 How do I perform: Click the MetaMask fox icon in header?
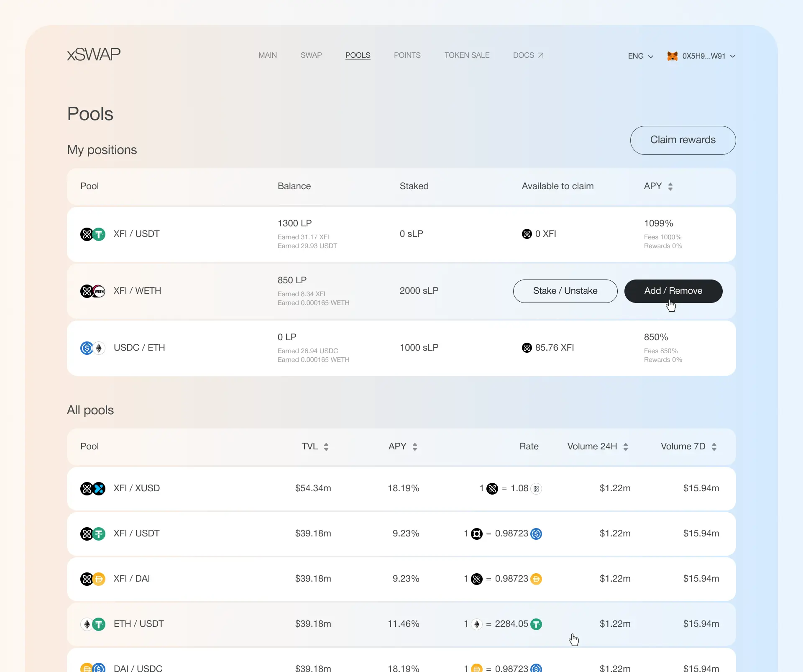coord(673,56)
